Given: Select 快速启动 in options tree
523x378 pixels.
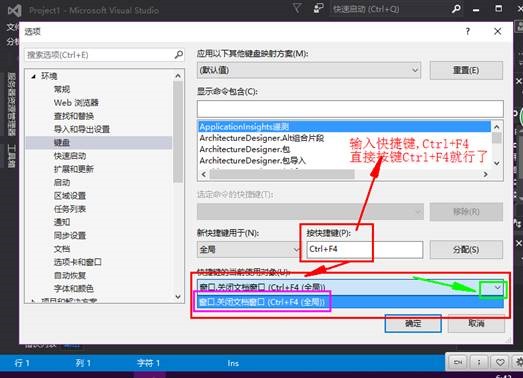Looking at the screenshot, I should pos(70,156).
